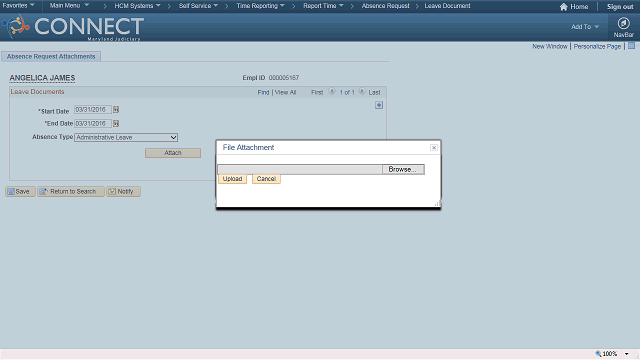Click the Save button

(x=20, y=191)
